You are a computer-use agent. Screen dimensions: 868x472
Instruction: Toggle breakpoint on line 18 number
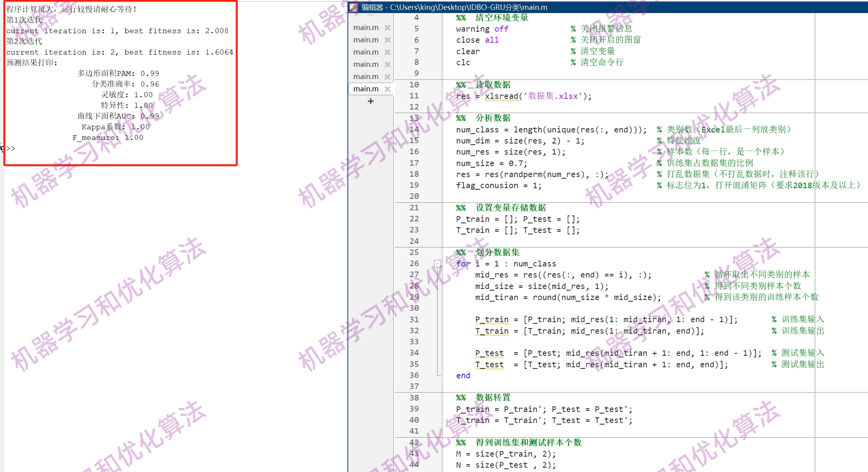[414, 174]
